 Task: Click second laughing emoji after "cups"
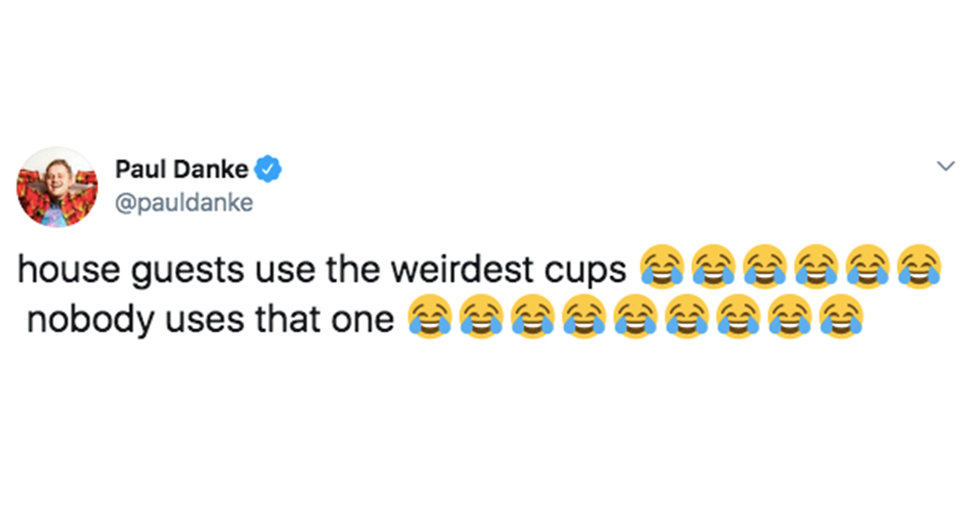(711, 266)
